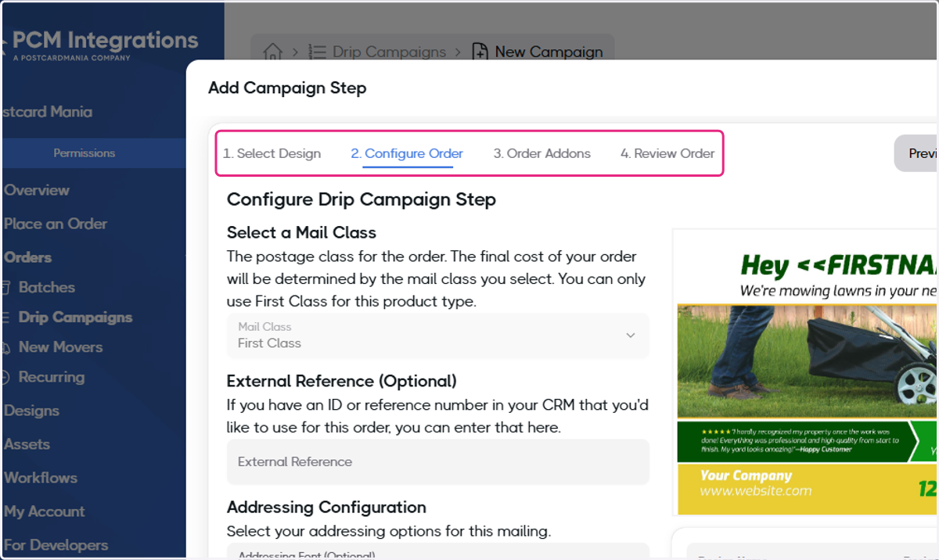The image size is (939, 560).
Task: Open Drip Campaigns breadcrumb link
Action: (390, 52)
